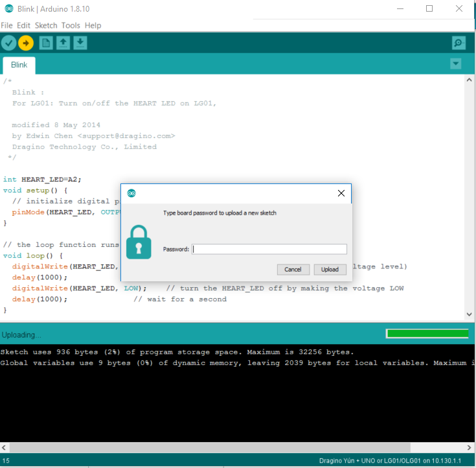Expand the tab options dropdown arrow
The width and height of the screenshot is (476, 468).
click(x=456, y=64)
